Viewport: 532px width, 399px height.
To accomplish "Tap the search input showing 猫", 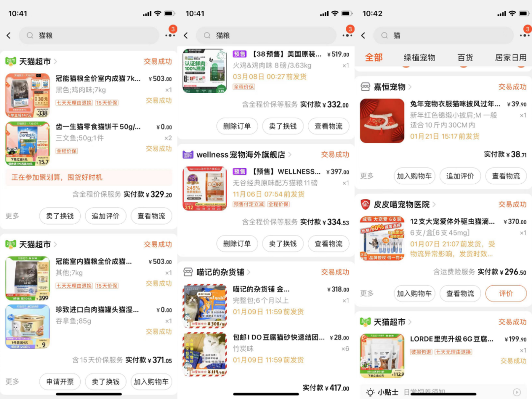I will point(443,35).
